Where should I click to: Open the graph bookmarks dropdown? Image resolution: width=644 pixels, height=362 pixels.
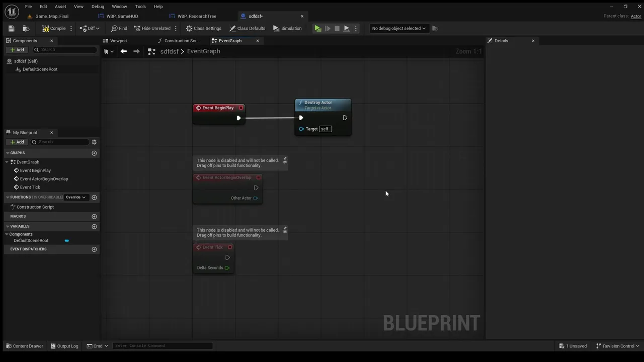coord(108,51)
